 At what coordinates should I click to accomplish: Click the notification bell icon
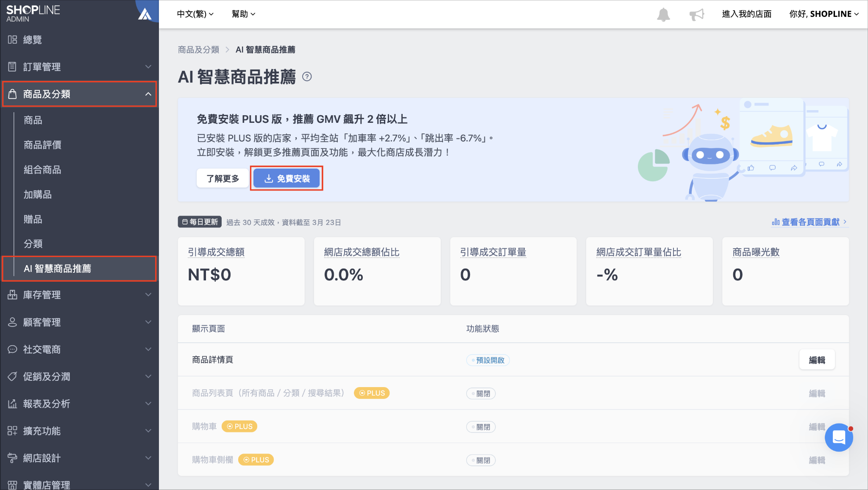click(663, 14)
